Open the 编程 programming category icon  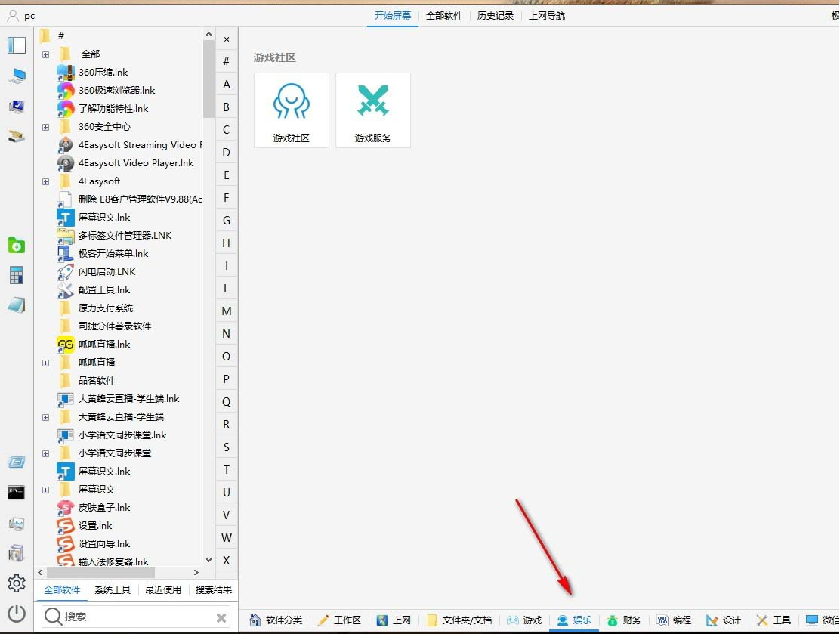(x=675, y=619)
